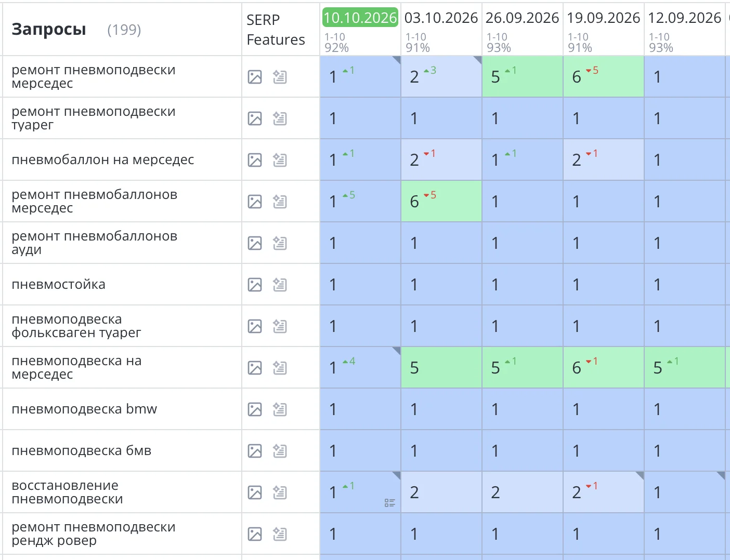Open query пневмобаллон на мерседес
Screen dimensions: 730x560
[x=103, y=159]
